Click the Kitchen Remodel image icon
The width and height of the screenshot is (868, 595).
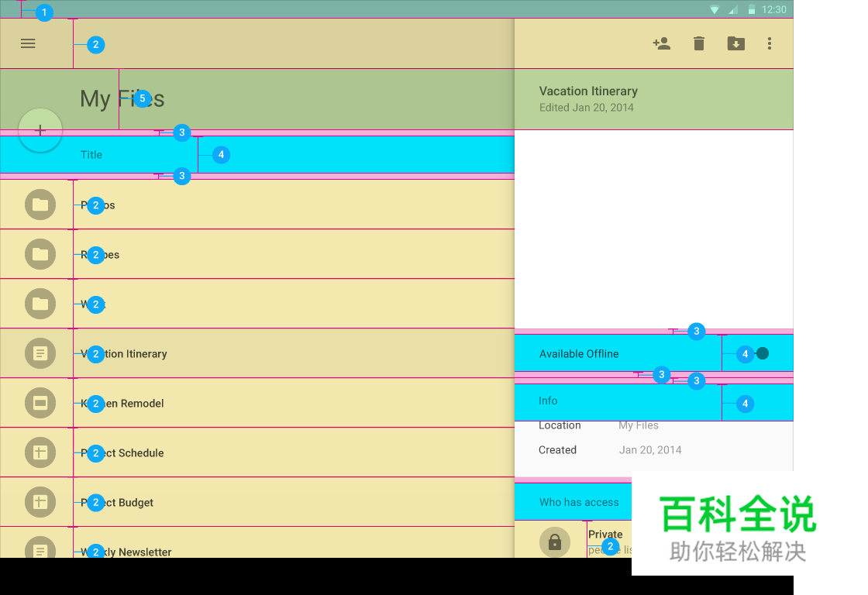tap(39, 403)
